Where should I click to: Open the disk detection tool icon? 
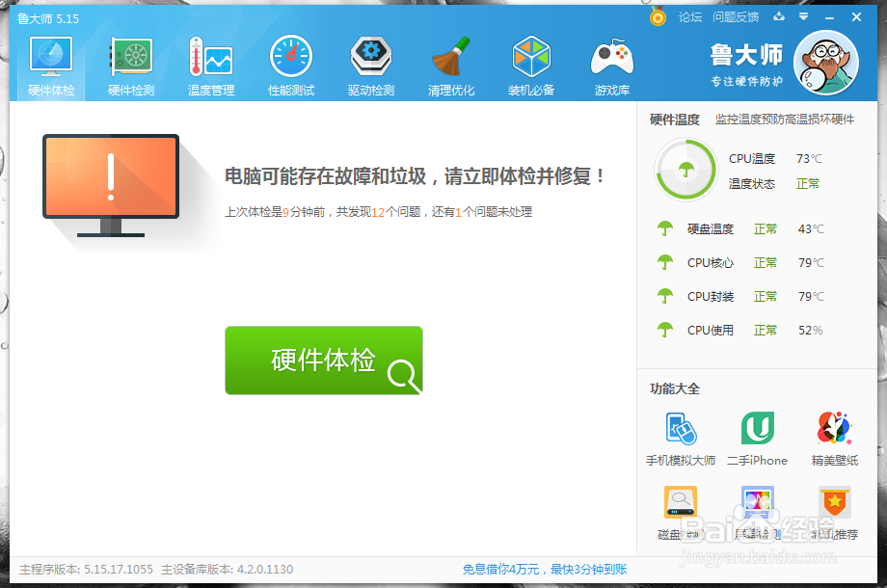click(x=681, y=502)
